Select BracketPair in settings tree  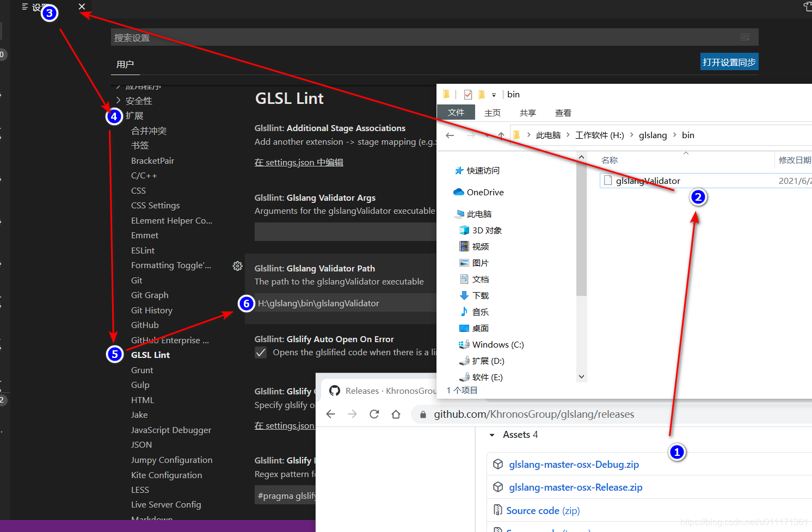pos(153,161)
